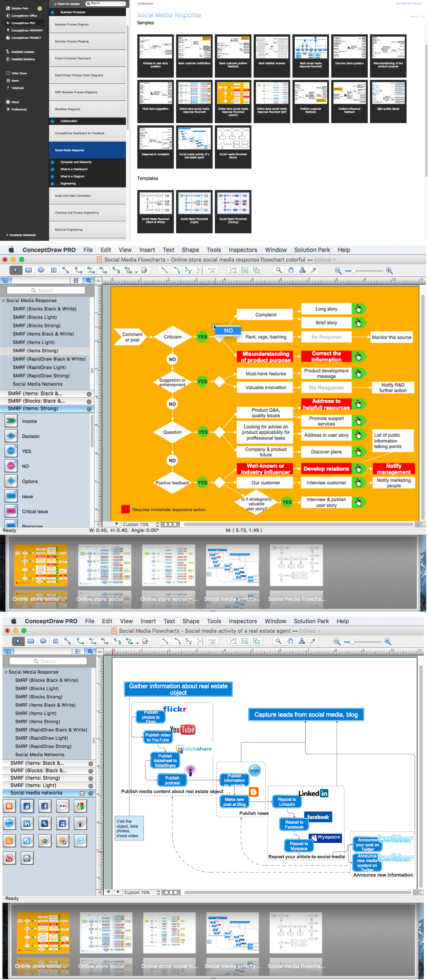Click the Uninstall this solution link
Image resolution: width=428 pixels, height=980 pixels.
point(409,3)
